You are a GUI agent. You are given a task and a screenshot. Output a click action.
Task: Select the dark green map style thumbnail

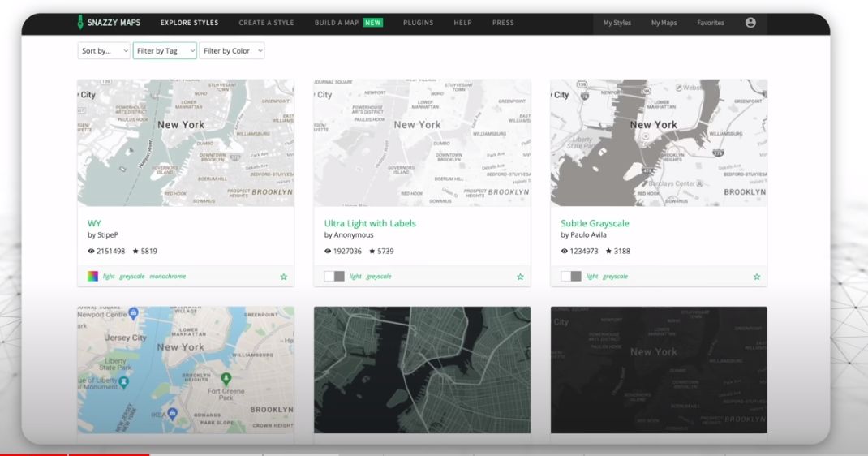(422, 369)
